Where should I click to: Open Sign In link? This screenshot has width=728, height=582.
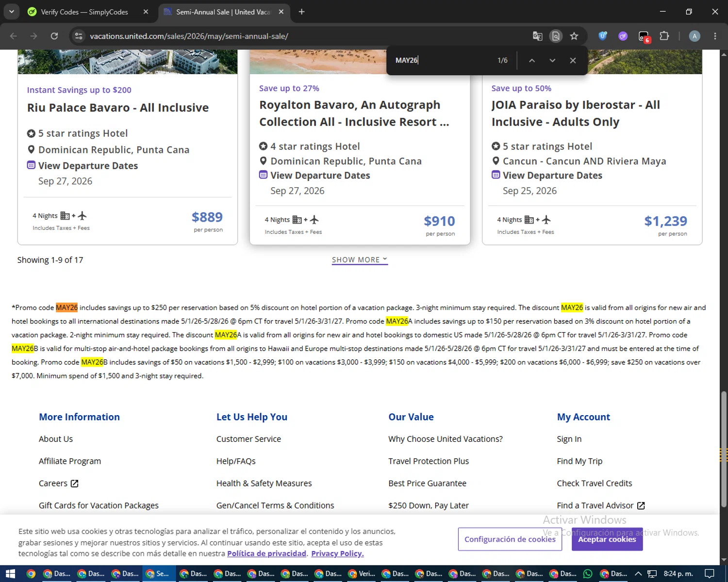[569, 439]
